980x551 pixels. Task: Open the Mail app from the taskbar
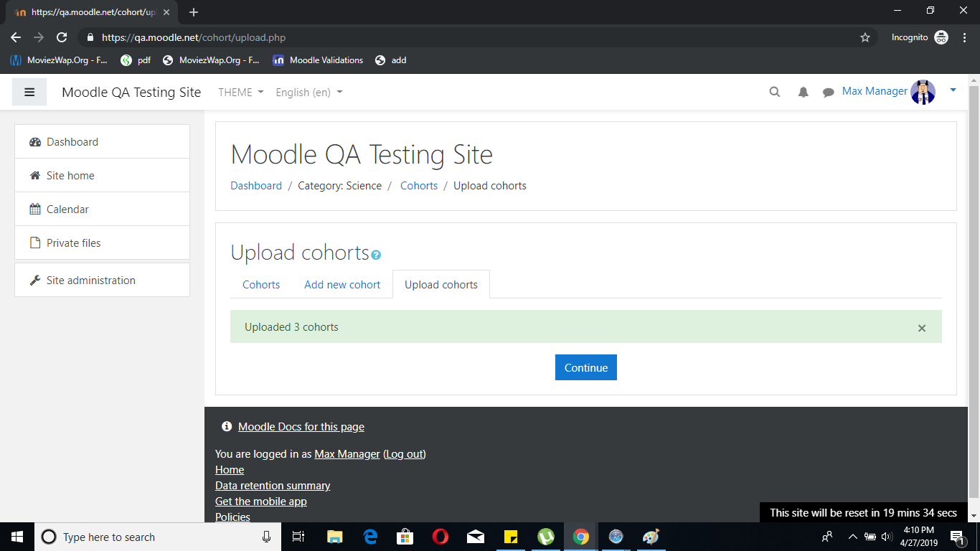pos(476,537)
